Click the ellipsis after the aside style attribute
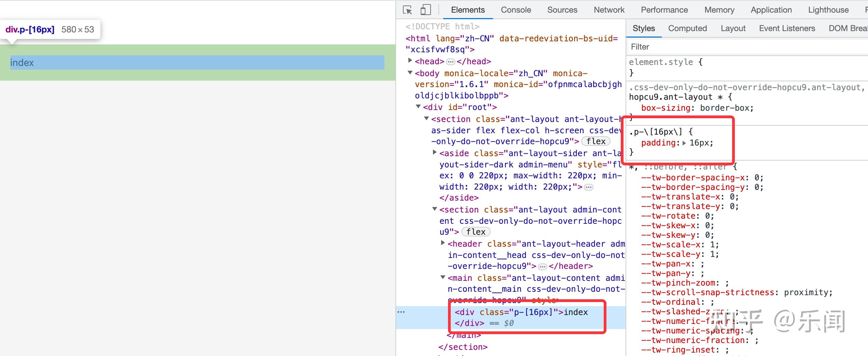The width and height of the screenshot is (868, 356). click(x=587, y=187)
